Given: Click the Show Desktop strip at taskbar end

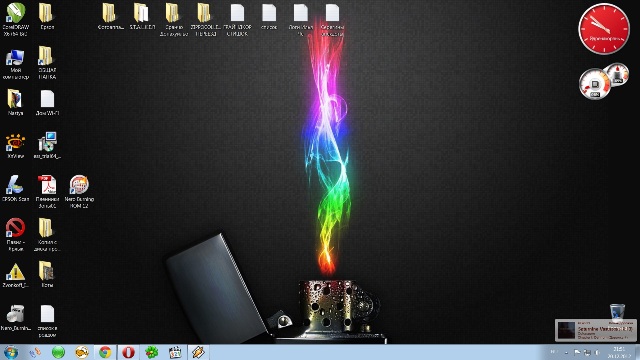Looking at the screenshot, I should click(x=637, y=352).
